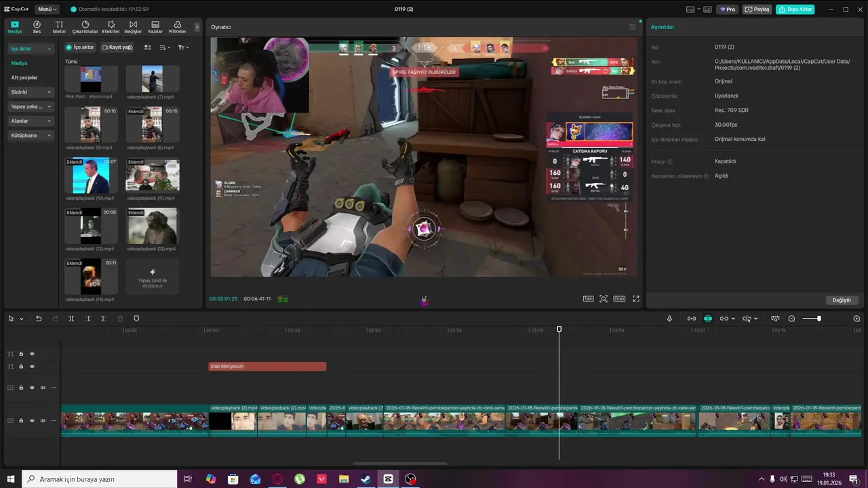Add a marker to timeline
Screen dimensions: 868x488
pyautogui.click(x=136, y=319)
